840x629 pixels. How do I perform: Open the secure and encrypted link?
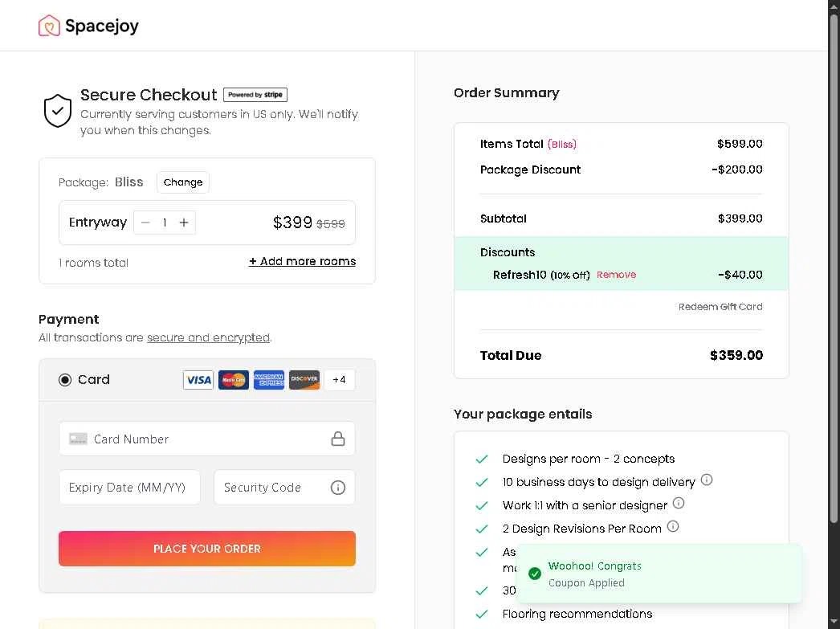tap(208, 337)
